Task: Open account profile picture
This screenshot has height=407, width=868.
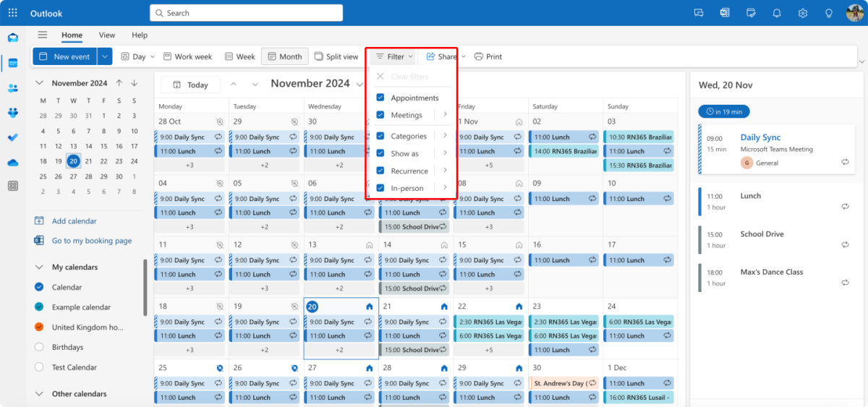Action: point(856,13)
